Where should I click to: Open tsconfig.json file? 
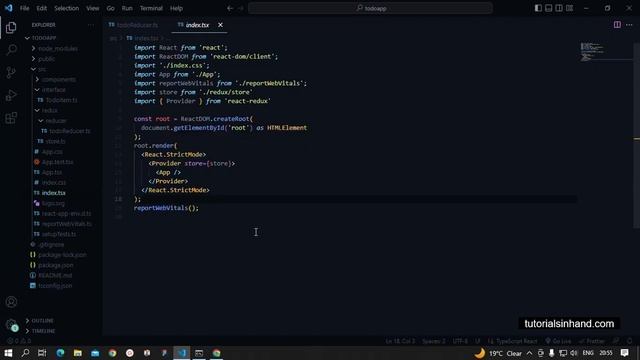tap(55, 286)
